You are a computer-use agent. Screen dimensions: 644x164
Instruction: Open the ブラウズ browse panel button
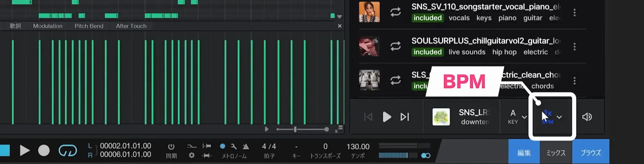pyautogui.click(x=591, y=152)
